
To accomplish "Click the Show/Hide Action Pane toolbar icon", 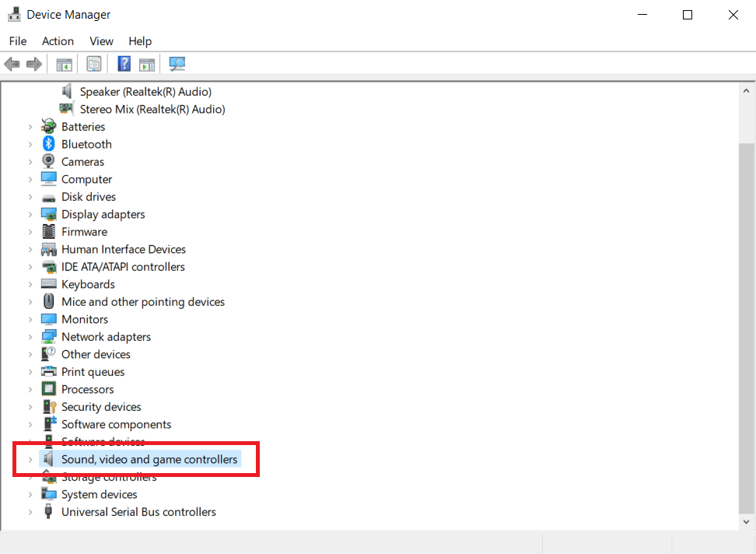I will coord(147,64).
